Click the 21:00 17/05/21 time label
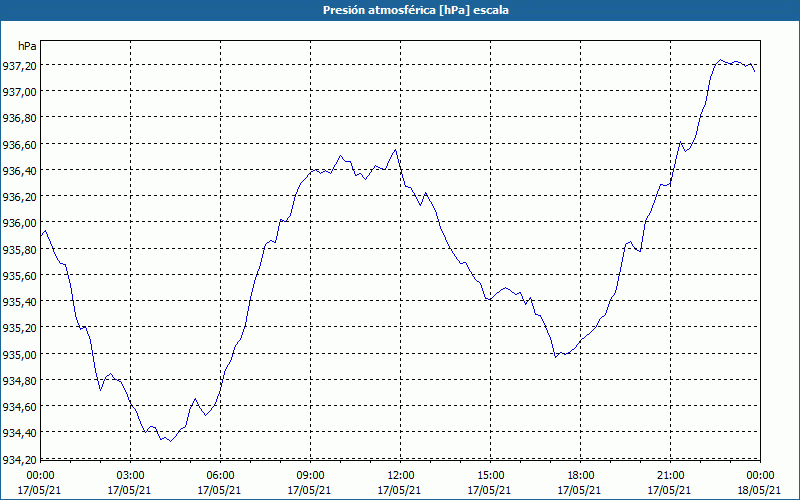Screen dimensions: 800x500 [670, 483]
